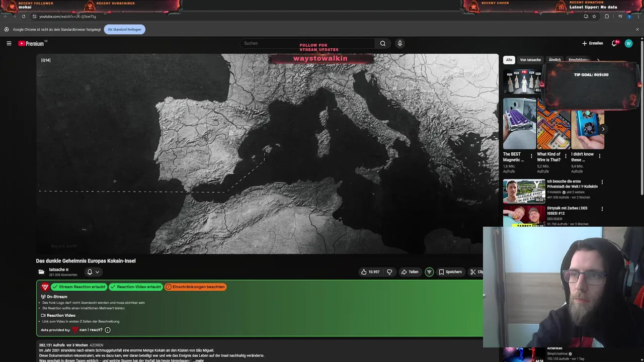Click the browser address bar URL
This screenshot has height=362, width=644.
67,16
